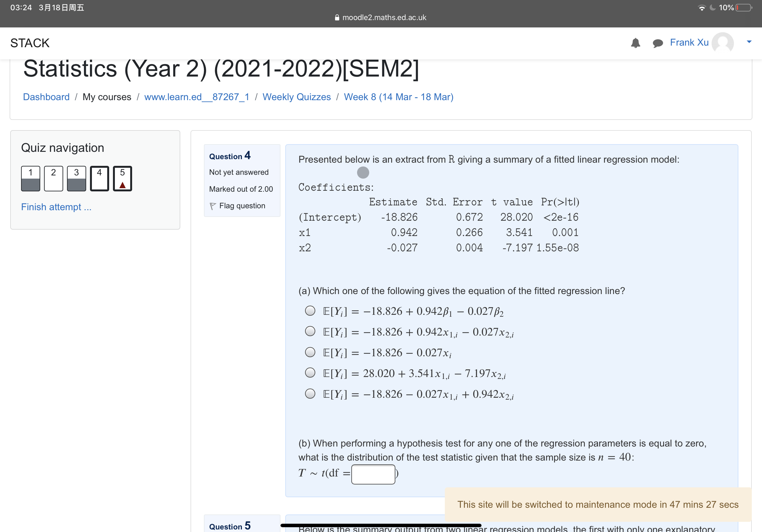
Task: Open Frank Xu's profile avatar picture
Action: click(x=723, y=43)
